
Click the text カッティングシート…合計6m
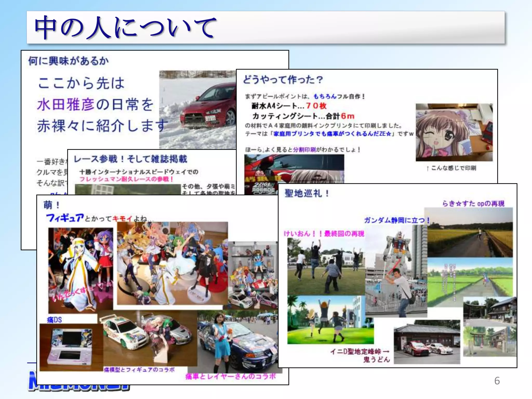pos(303,116)
